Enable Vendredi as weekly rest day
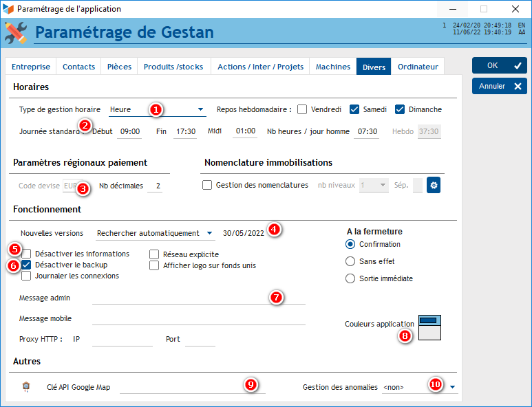This screenshot has width=532, height=407. click(302, 109)
